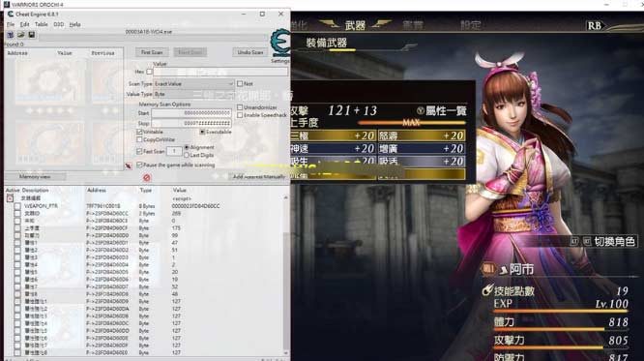The width and height of the screenshot is (644, 361).
Task: Click the save floppy disk icon
Action: click(x=31, y=35)
